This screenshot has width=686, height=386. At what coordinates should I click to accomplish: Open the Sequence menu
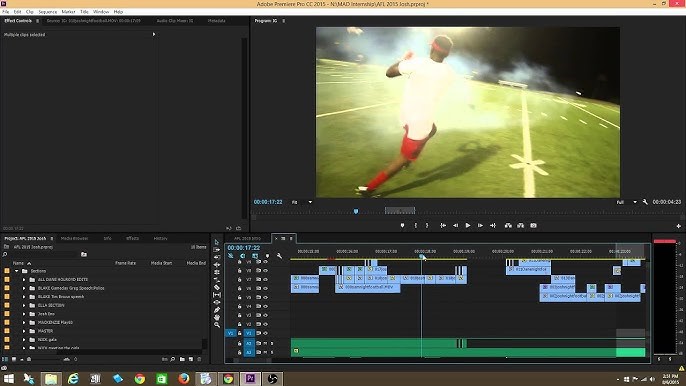click(x=48, y=12)
